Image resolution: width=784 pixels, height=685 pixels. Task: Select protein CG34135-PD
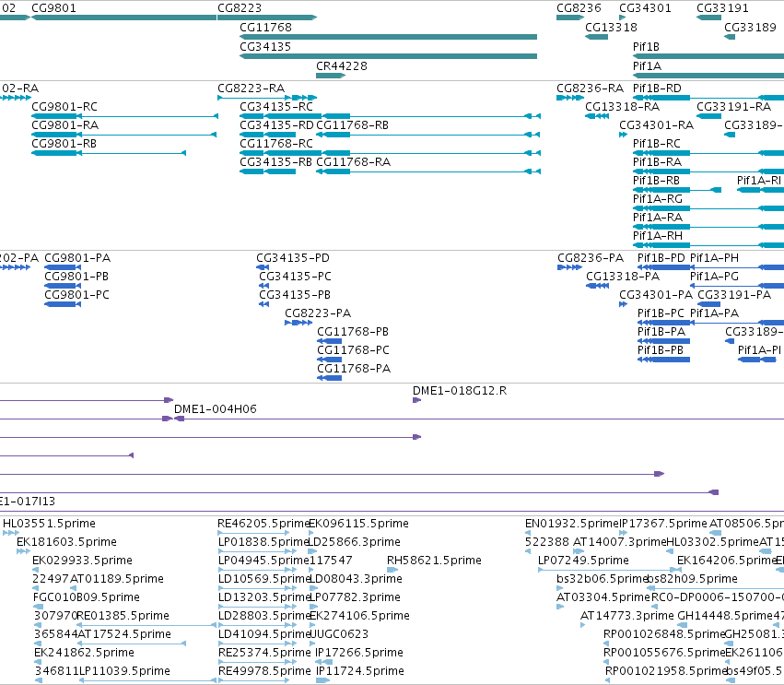tap(293, 259)
